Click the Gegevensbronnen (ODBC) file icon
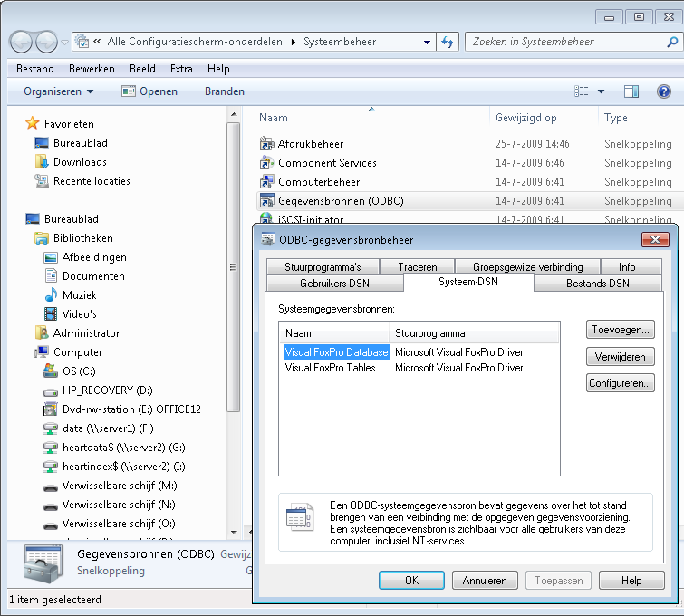This screenshot has height=616, width=684. point(266,201)
